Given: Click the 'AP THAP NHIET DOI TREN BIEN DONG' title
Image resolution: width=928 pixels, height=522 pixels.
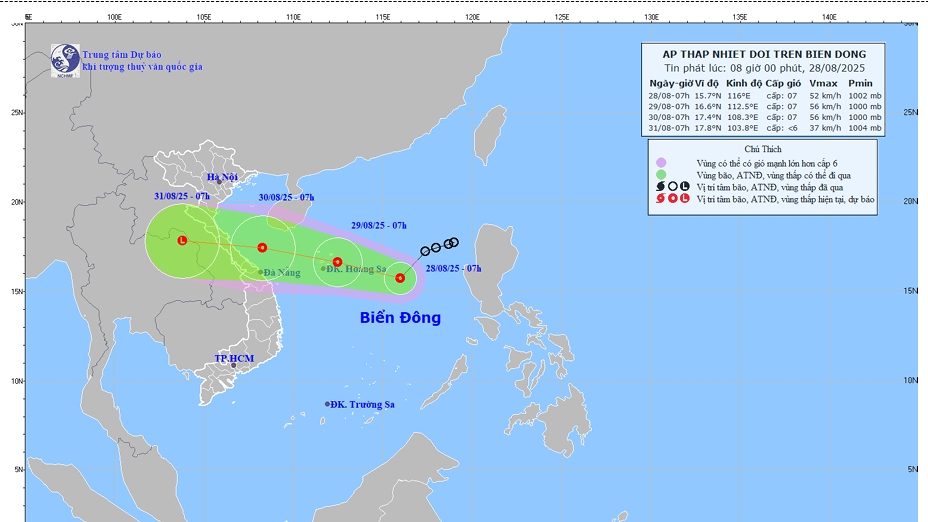Looking at the screenshot, I should tap(765, 54).
